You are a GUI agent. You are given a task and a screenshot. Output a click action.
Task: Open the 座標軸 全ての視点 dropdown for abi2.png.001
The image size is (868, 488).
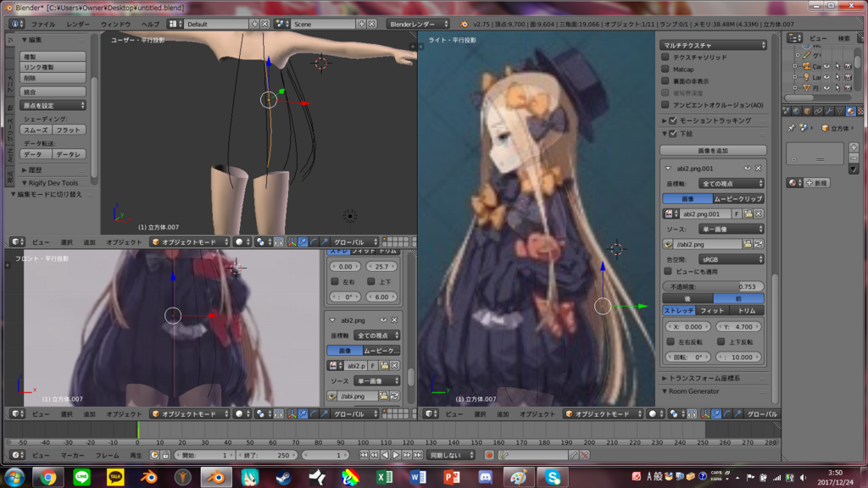click(x=732, y=184)
